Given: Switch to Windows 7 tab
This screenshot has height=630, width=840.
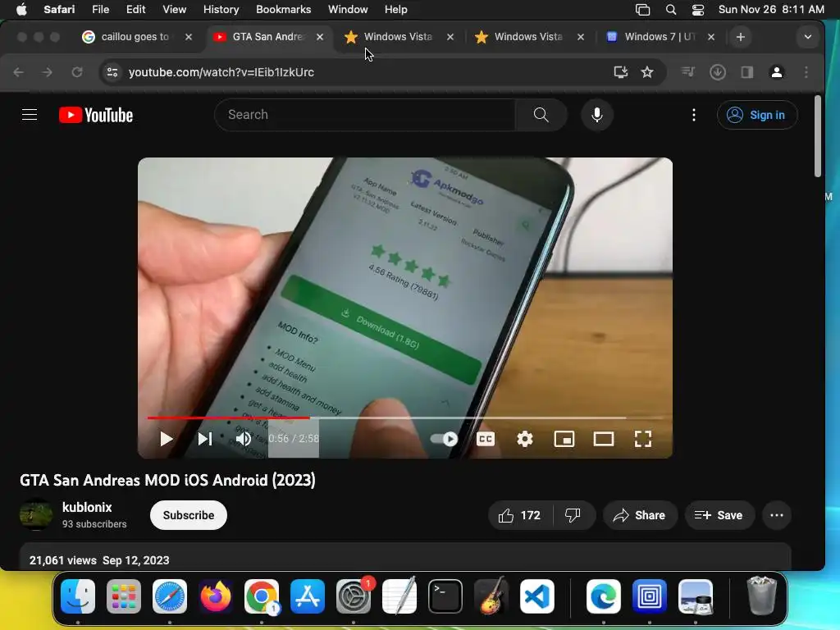Looking at the screenshot, I should 659,37.
